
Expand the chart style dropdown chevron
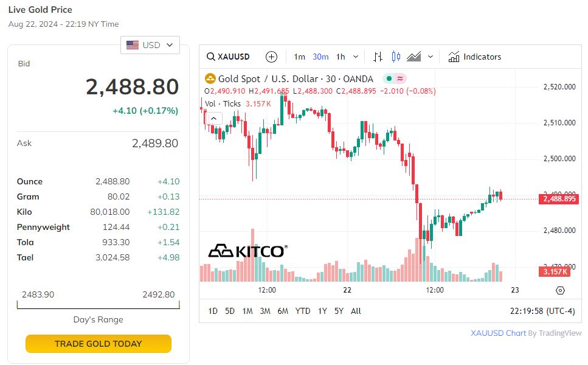pyautogui.click(x=431, y=57)
